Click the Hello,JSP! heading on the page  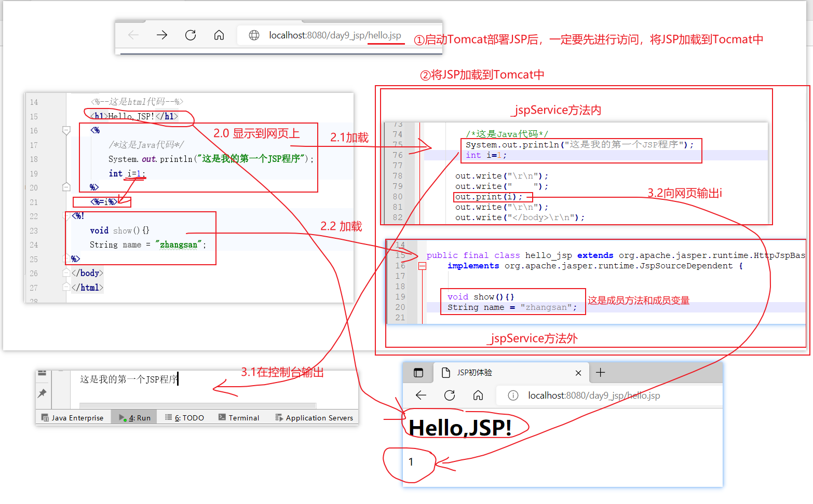click(460, 428)
